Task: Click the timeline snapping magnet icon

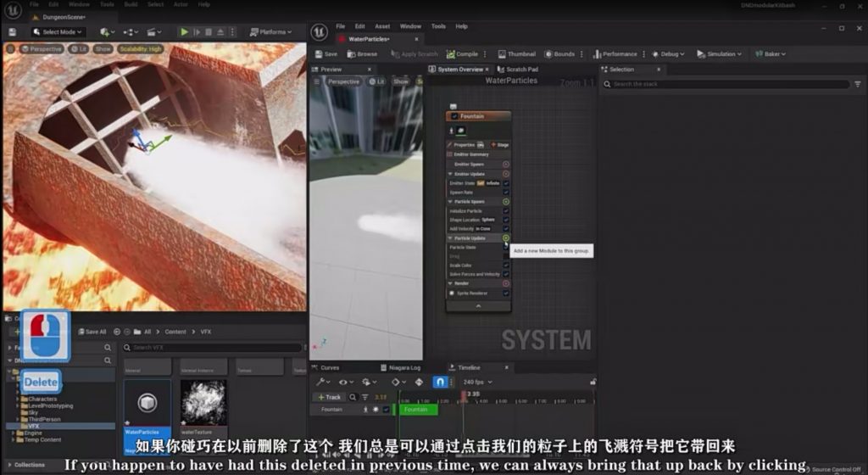Action: [x=440, y=382]
